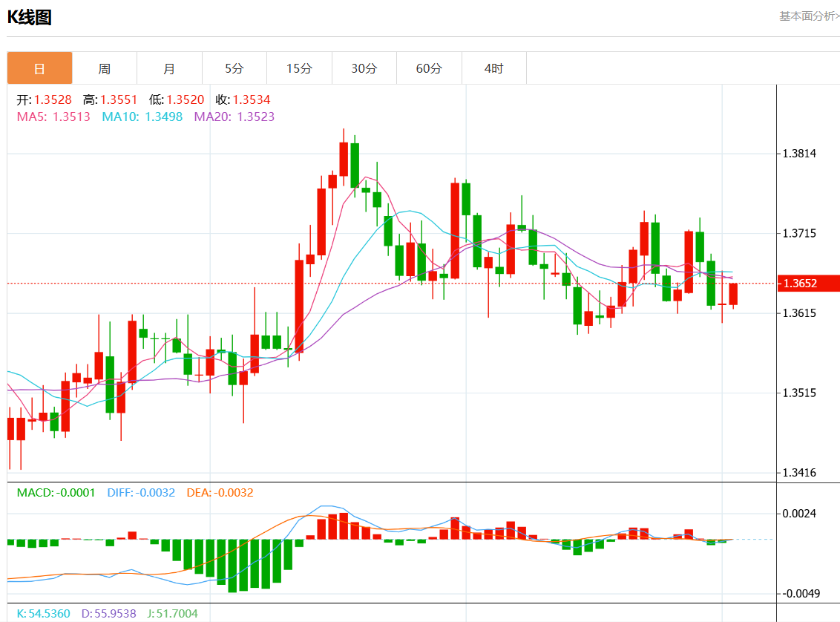Select the 30分 timeframe tab
Viewport: 840px width, 622px height.
[364, 68]
